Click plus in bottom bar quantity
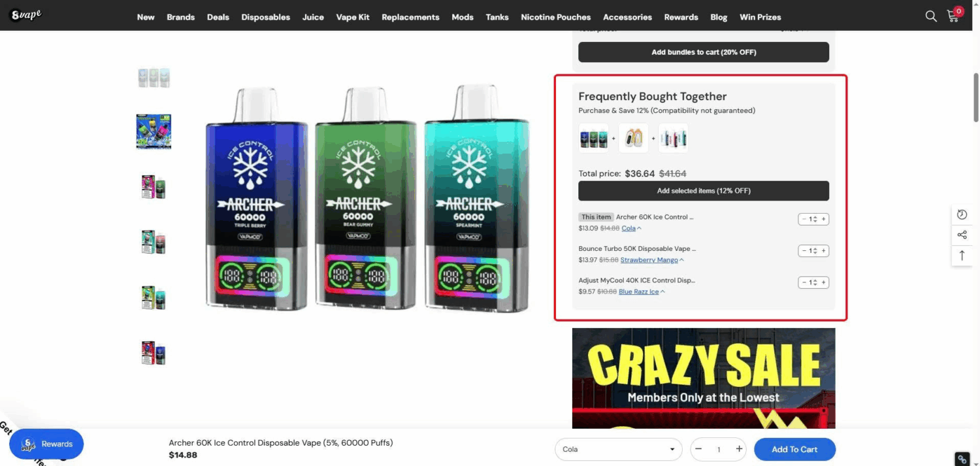Image resolution: width=980 pixels, height=466 pixels. [x=739, y=449]
